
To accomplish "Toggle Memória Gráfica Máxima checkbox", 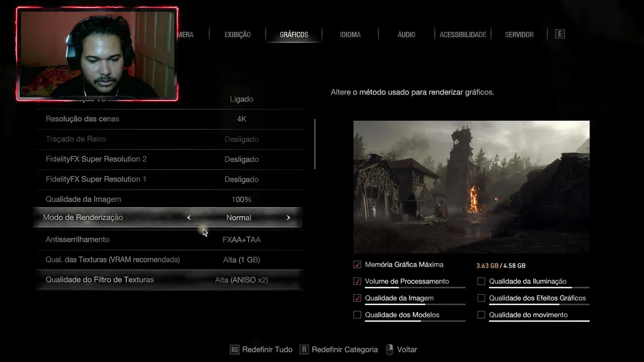I will pos(357,264).
